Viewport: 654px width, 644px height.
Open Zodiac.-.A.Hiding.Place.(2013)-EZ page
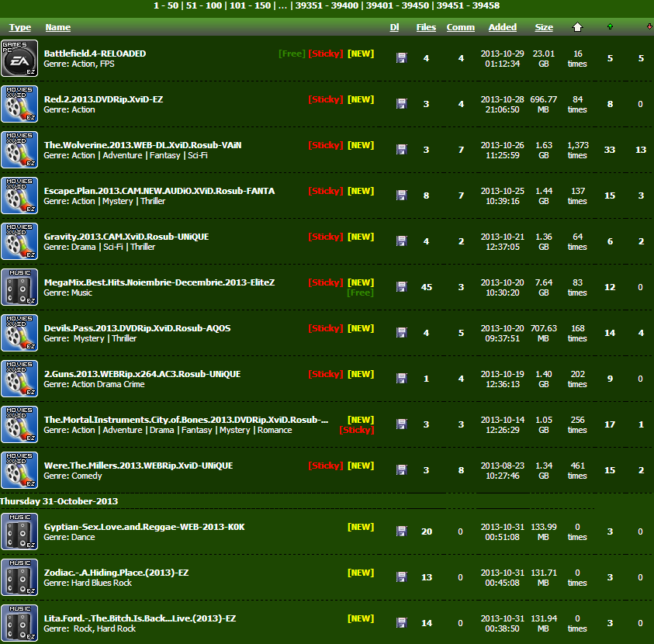pos(116,573)
